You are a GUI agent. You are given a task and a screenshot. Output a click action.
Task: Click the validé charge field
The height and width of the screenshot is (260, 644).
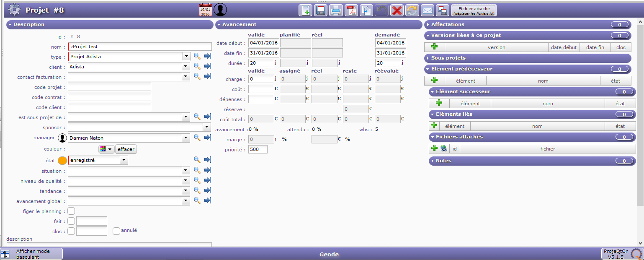[261, 79]
